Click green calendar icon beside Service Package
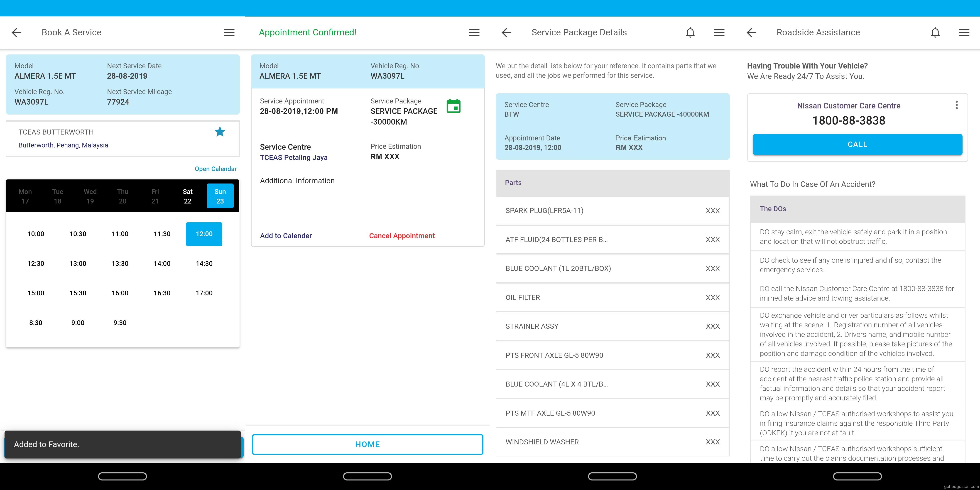 [x=453, y=106]
